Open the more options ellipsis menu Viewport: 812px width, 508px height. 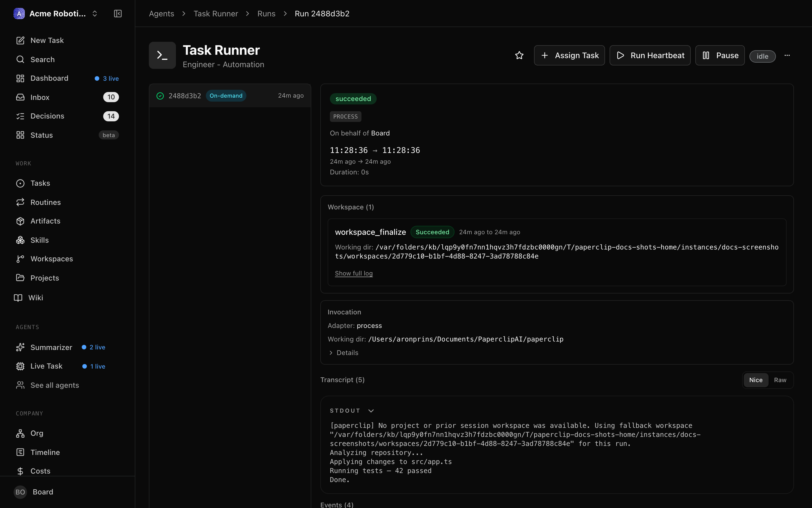click(787, 55)
